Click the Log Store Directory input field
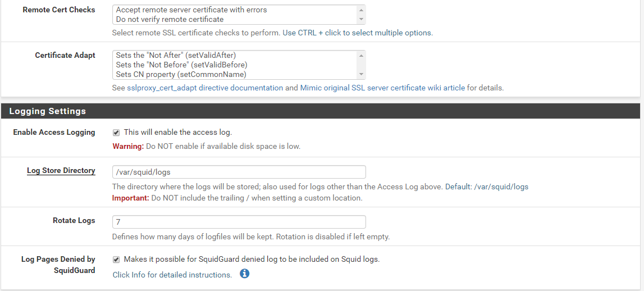 click(239, 172)
